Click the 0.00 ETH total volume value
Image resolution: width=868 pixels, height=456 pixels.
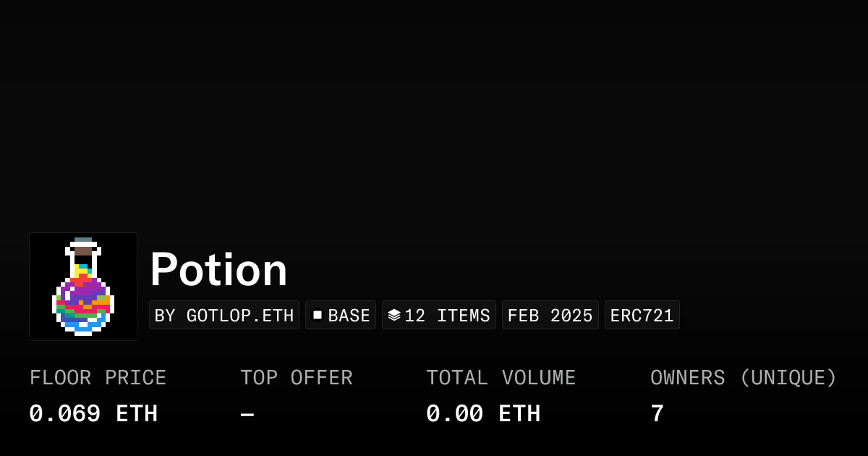click(482, 414)
